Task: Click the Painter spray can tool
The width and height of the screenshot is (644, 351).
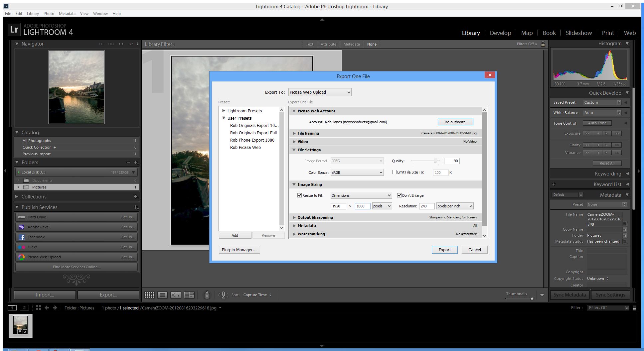Action: point(207,295)
